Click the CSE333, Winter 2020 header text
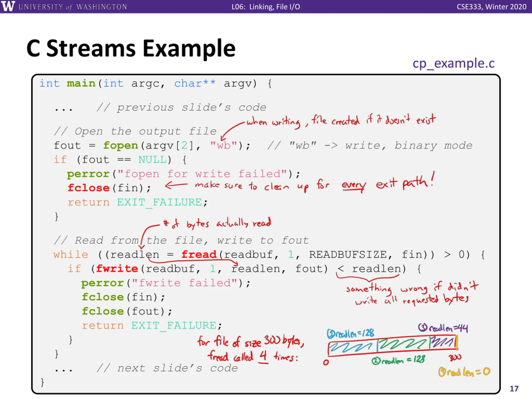Viewport: 532px width, 399px height. point(492,7)
